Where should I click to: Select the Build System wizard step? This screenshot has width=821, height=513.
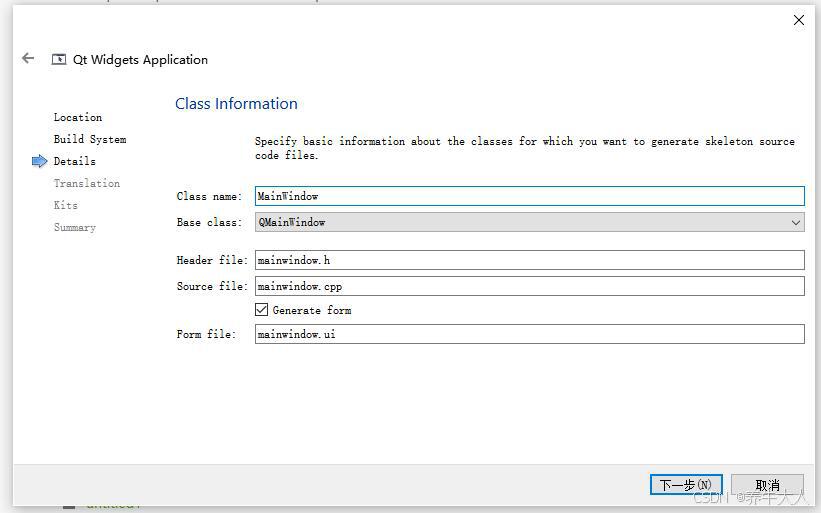click(x=90, y=139)
